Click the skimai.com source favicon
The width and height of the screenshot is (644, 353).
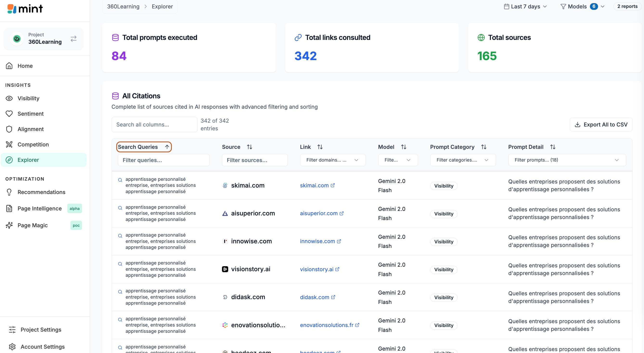[x=225, y=185]
